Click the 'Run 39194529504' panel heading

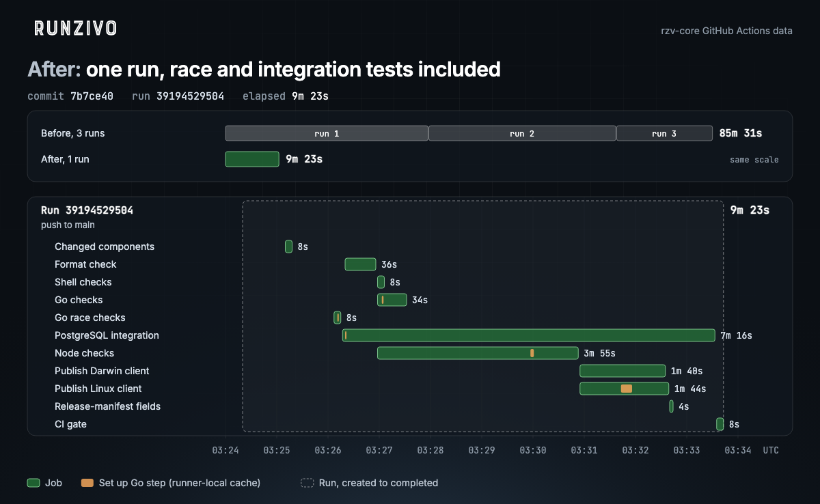click(87, 210)
